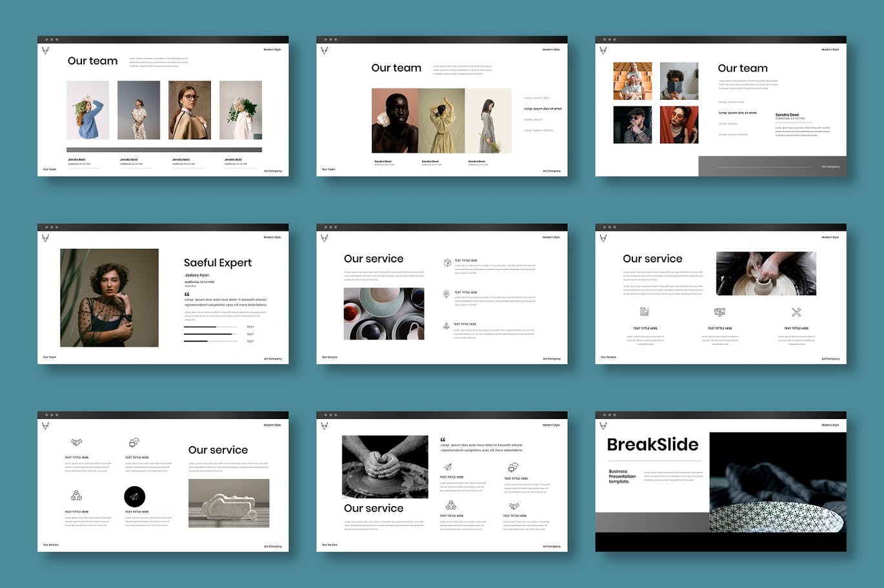This screenshot has height=588, width=884.
Task: Click the monitor icon in center of service slide
Action: click(x=719, y=312)
